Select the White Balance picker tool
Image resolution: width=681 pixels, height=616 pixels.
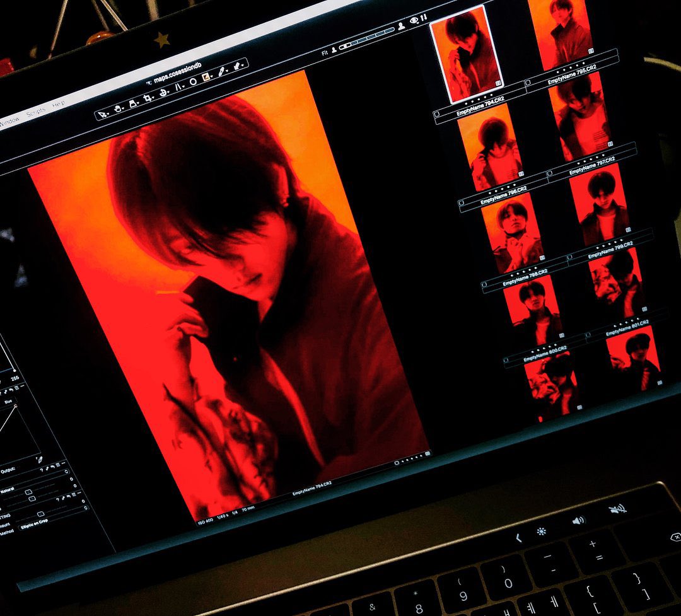click(x=221, y=71)
